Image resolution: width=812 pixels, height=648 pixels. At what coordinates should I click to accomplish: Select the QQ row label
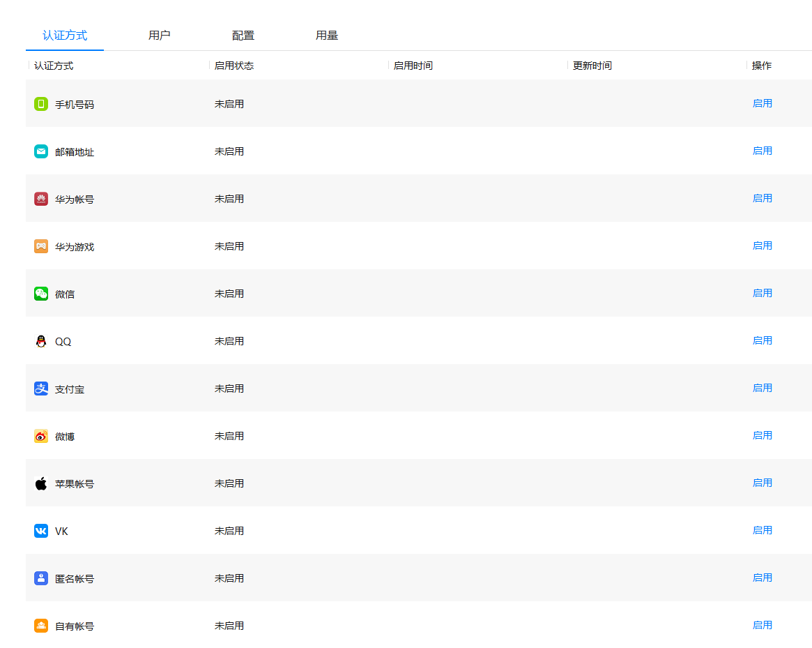63,342
